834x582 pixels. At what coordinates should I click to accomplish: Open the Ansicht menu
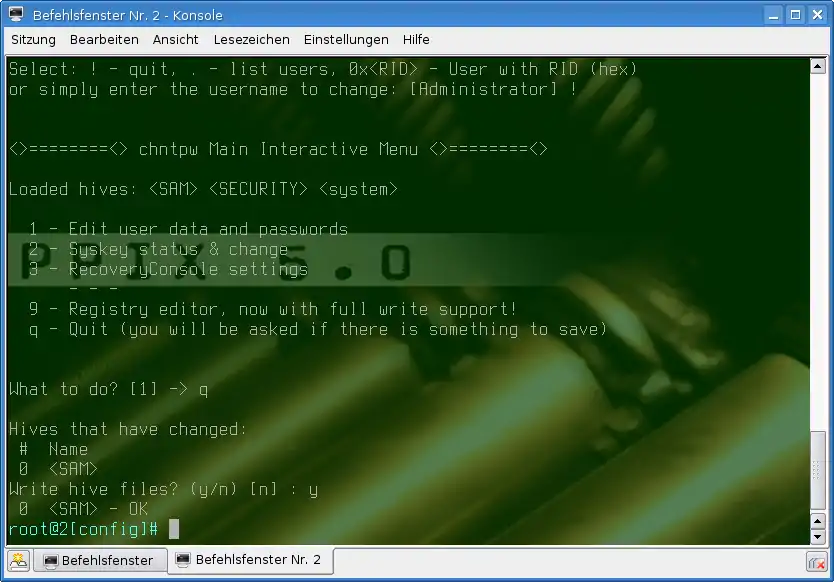tap(176, 40)
